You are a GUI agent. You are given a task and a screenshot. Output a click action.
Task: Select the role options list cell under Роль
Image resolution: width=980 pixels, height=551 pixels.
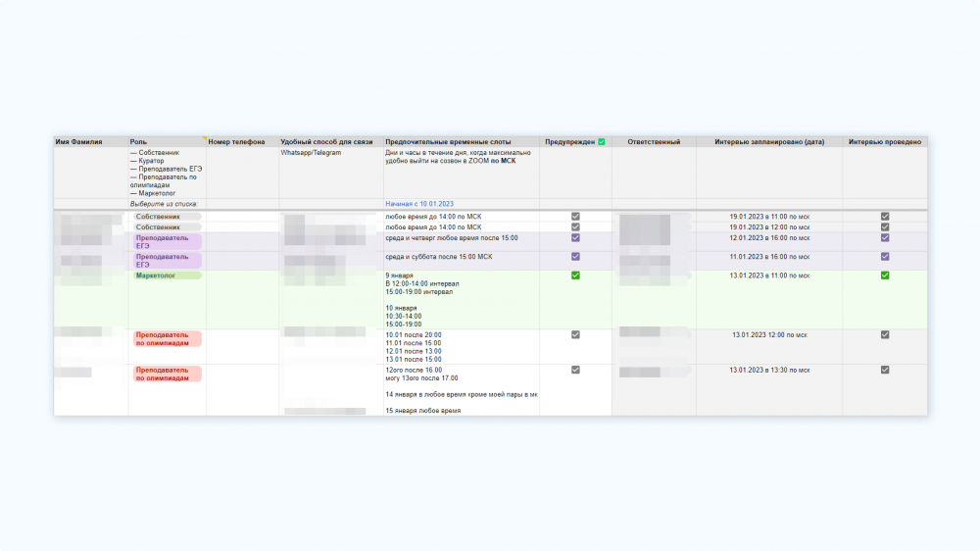pyautogui.click(x=168, y=174)
